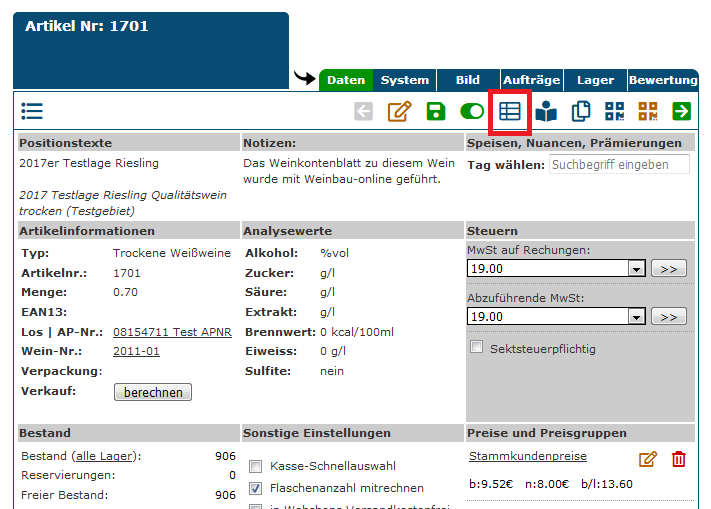Toggle the green active switch

[x=472, y=111]
